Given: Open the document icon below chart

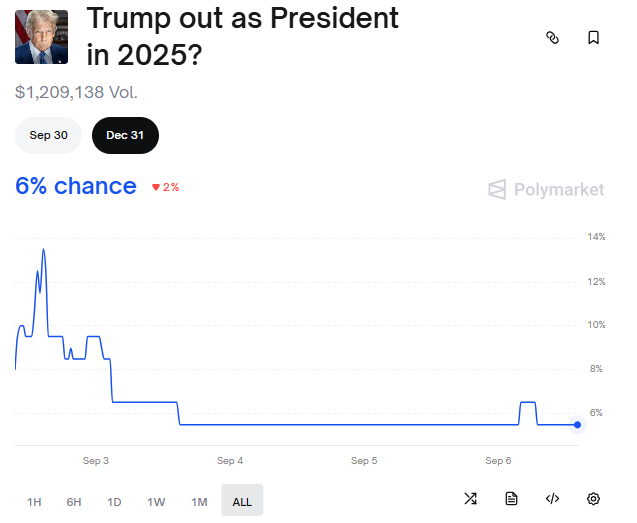Looking at the screenshot, I should (511, 499).
